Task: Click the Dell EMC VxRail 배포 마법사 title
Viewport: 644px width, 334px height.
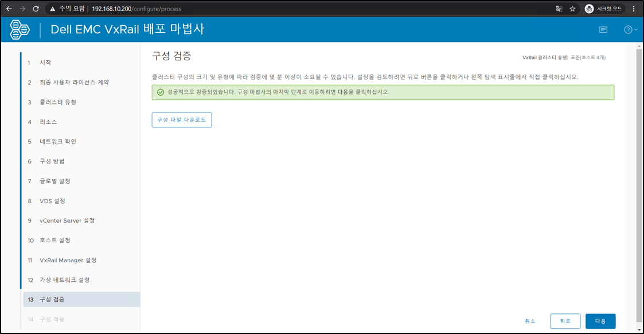Action: click(127, 29)
